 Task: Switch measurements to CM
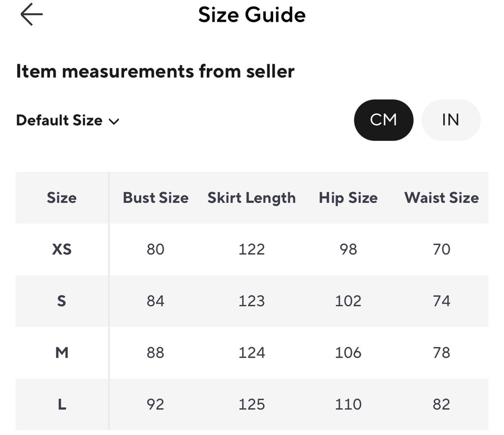(383, 120)
